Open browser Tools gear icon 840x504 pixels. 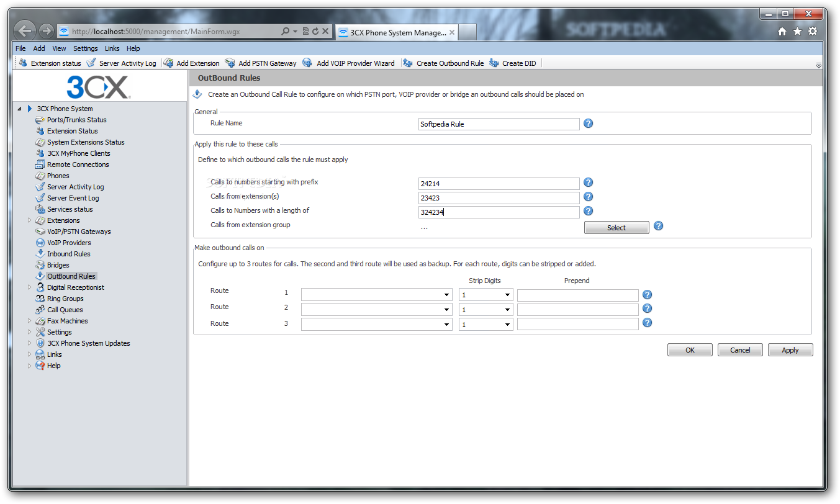pos(813,32)
